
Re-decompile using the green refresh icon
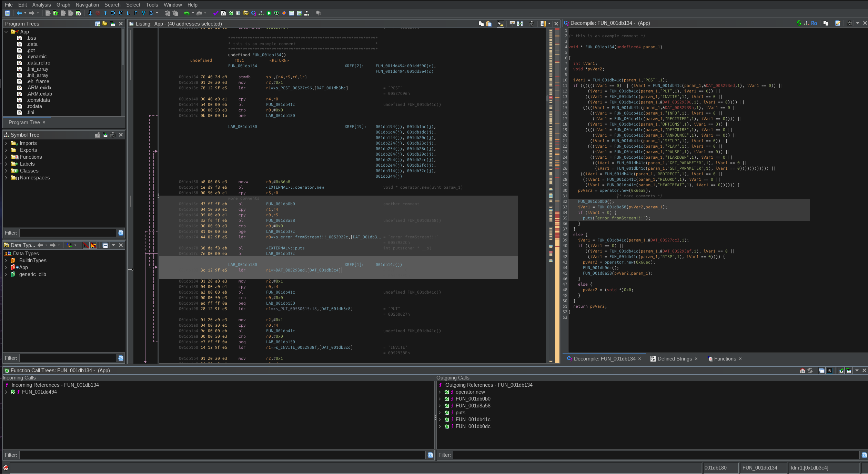799,23
